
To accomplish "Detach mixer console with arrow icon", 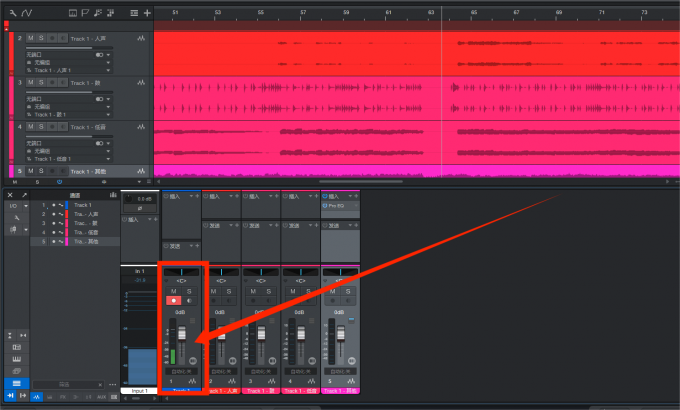I will point(24,195).
